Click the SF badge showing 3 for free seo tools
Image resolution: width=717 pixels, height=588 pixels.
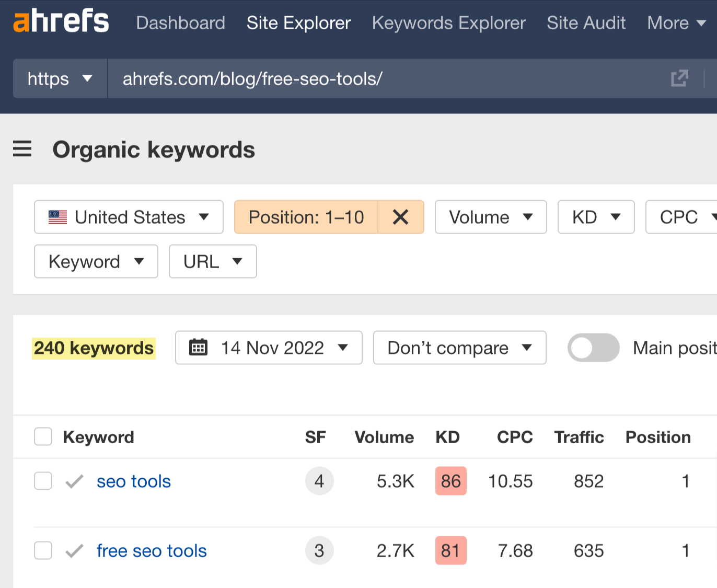[x=319, y=550]
